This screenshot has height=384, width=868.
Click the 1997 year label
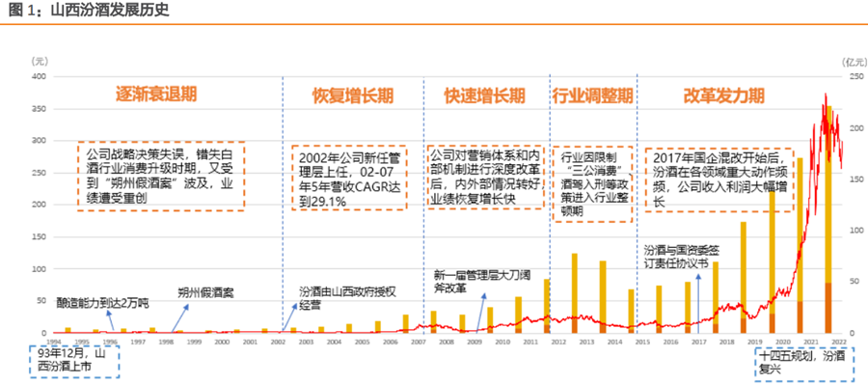click(137, 343)
